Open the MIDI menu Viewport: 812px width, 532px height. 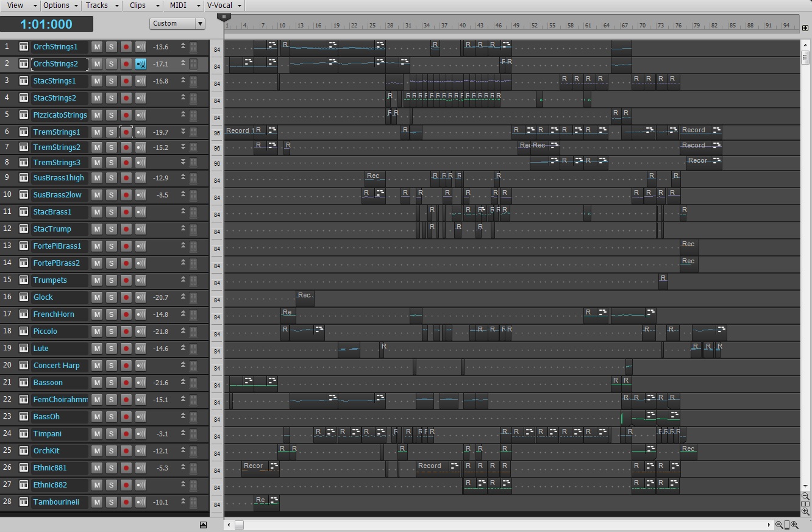184,5
